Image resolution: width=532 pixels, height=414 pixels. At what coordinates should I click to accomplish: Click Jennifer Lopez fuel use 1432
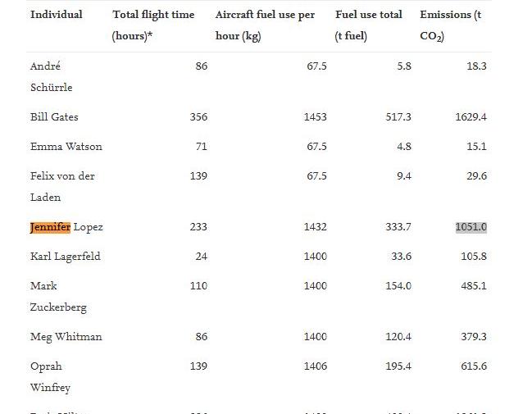(x=316, y=227)
